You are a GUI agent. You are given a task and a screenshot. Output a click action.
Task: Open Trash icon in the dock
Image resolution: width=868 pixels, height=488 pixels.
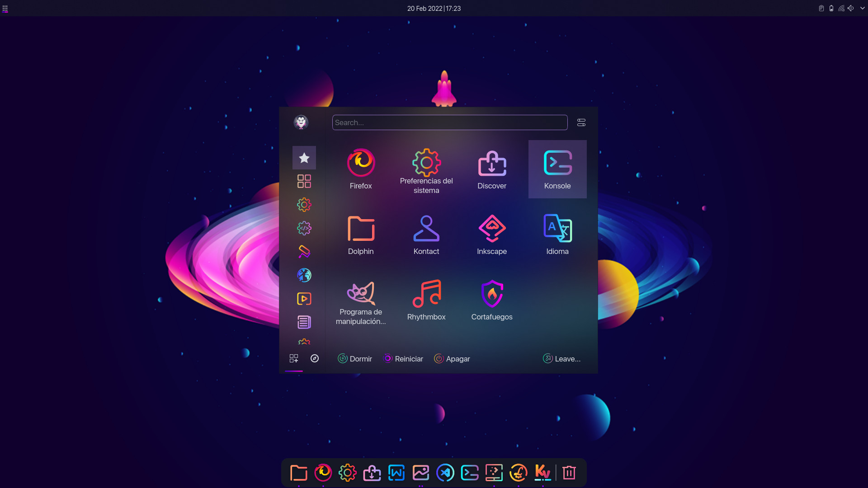(x=569, y=473)
